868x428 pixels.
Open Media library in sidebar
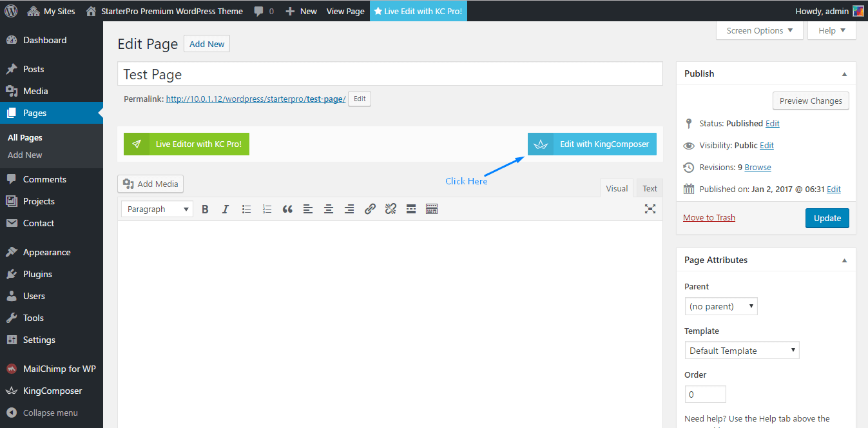(x=52, y=91)
